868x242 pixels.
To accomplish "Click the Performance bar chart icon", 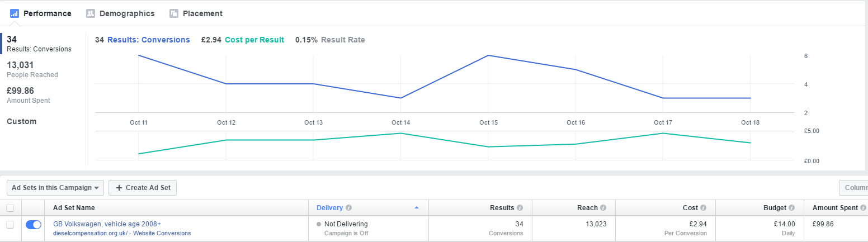I will 15,13.
